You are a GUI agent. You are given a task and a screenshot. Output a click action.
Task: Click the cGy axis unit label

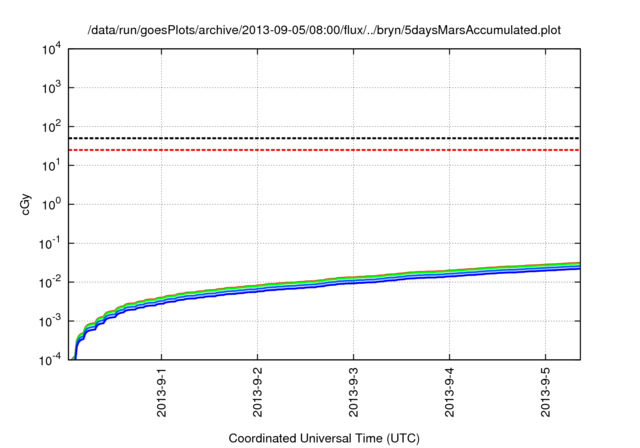25,204
